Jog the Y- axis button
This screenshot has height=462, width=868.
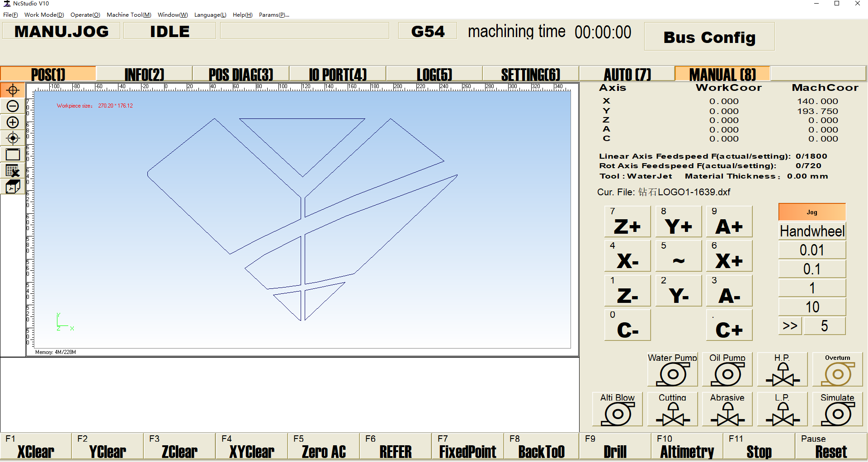click(x=679, y=291)
